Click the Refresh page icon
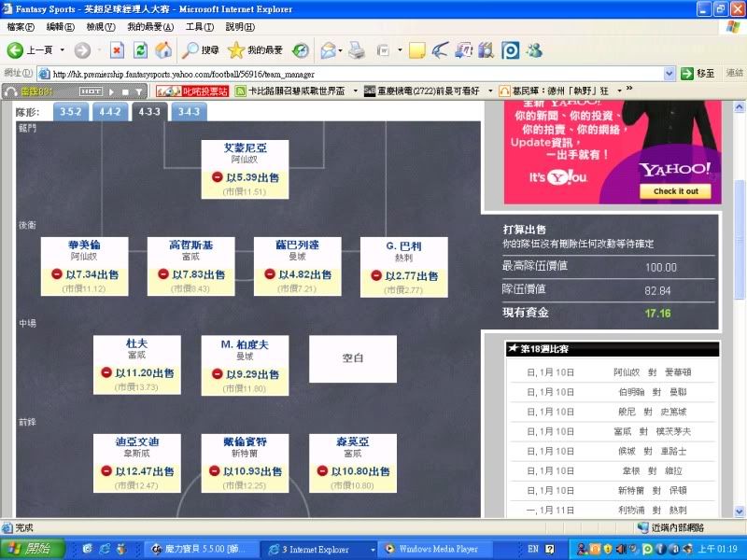 pyautogui.click(x=140, y=50)
